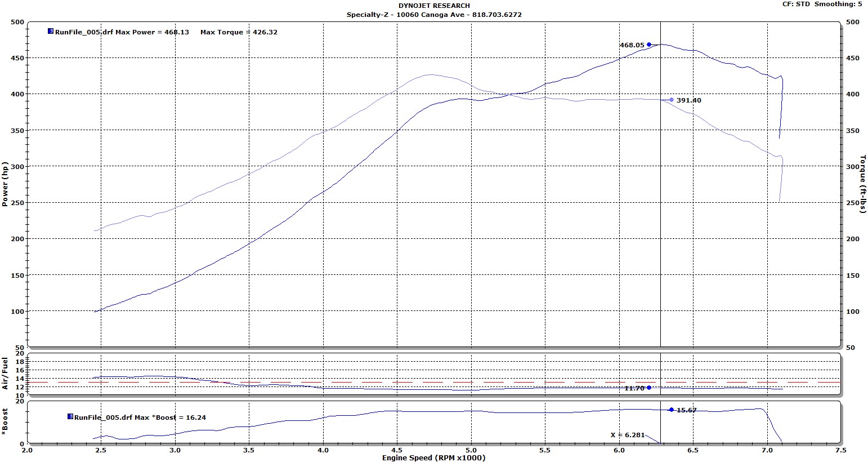Click the 391.40 torque data point marker

671,100
